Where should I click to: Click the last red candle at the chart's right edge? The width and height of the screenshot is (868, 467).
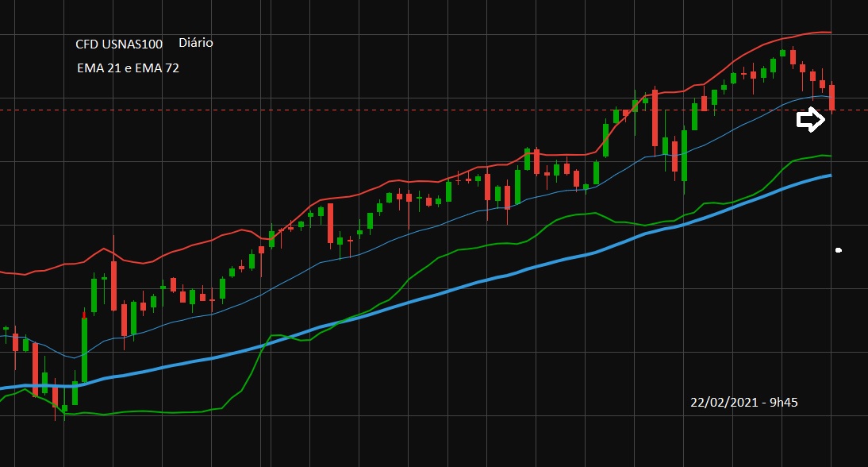click(x=832, y=97)
